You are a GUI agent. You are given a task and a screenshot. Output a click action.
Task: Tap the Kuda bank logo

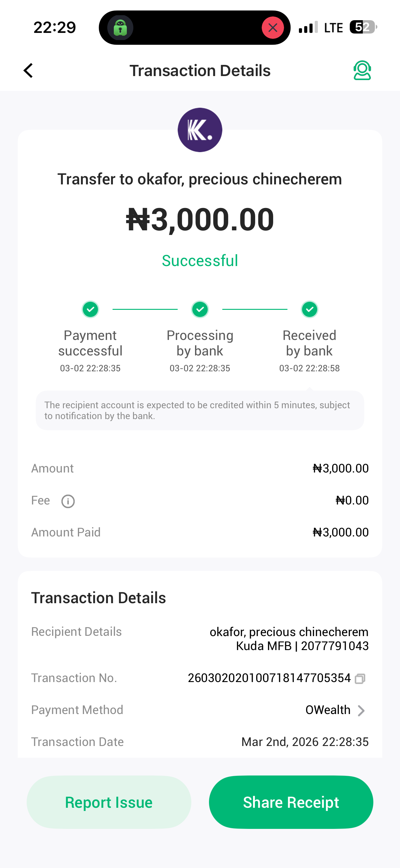coord(200,130)
